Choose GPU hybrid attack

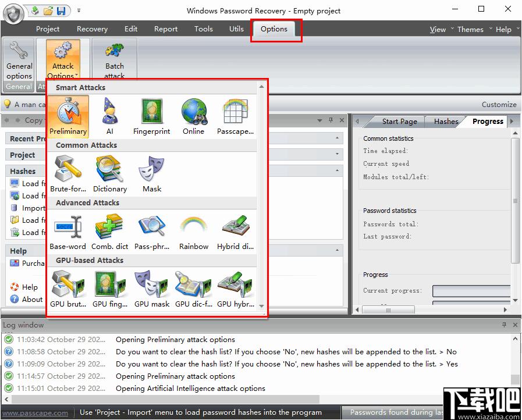pos(235,289)
